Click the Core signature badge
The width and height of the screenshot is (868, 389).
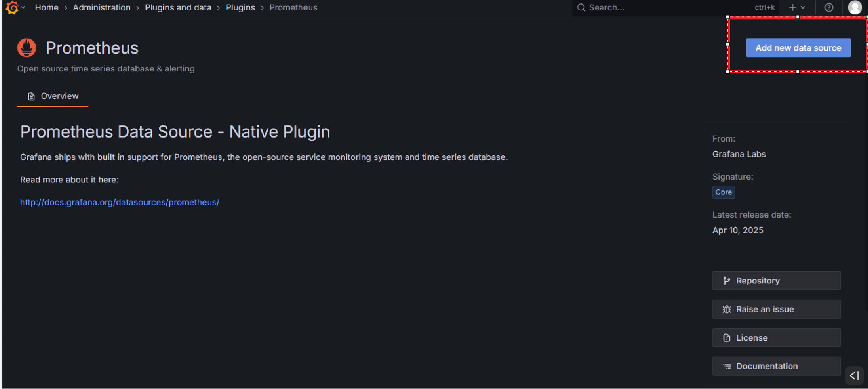pos(723,192)
